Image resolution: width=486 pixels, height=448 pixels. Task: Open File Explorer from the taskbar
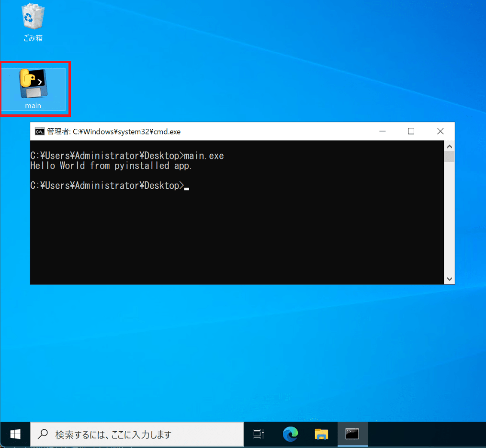pos(321,434)
